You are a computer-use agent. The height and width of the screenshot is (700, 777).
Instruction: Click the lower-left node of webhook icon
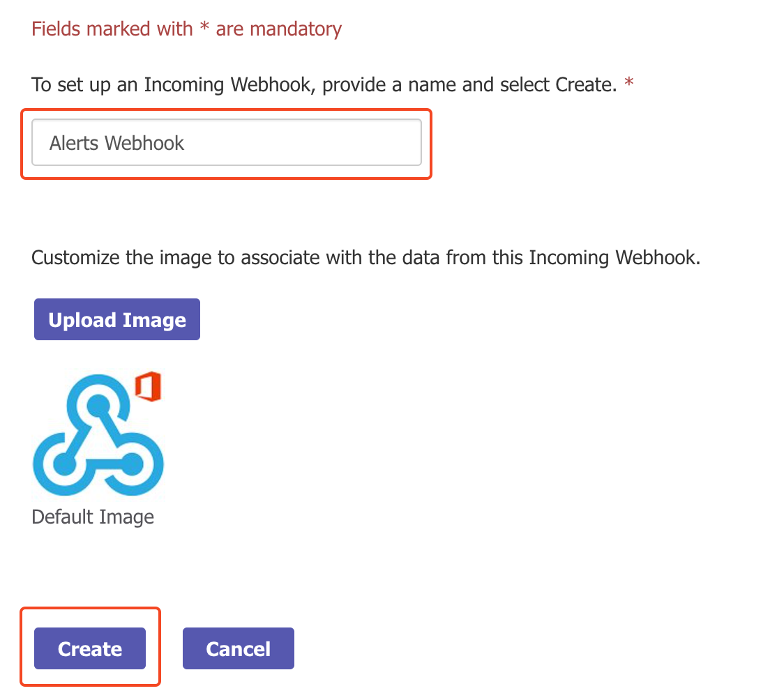[64, 464]
